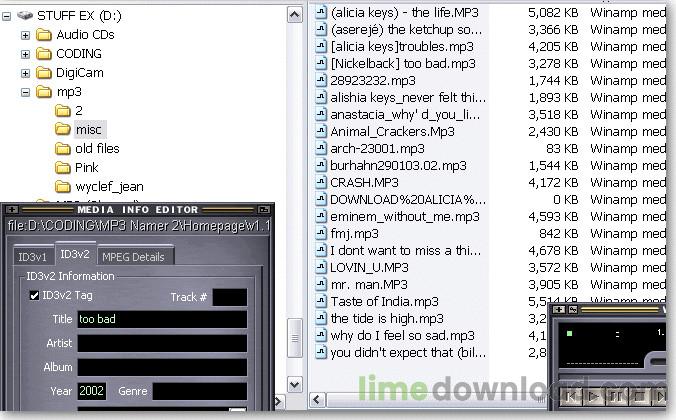Select file 'the tide is high.mp3'
Viewport: 676px width, 420px height.
click(x=387, y=318)
